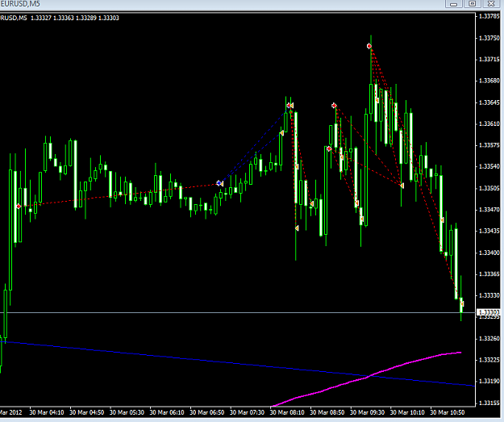504x422 pixels.
Task: Click price scale label 1.33715
Action: 489,59
